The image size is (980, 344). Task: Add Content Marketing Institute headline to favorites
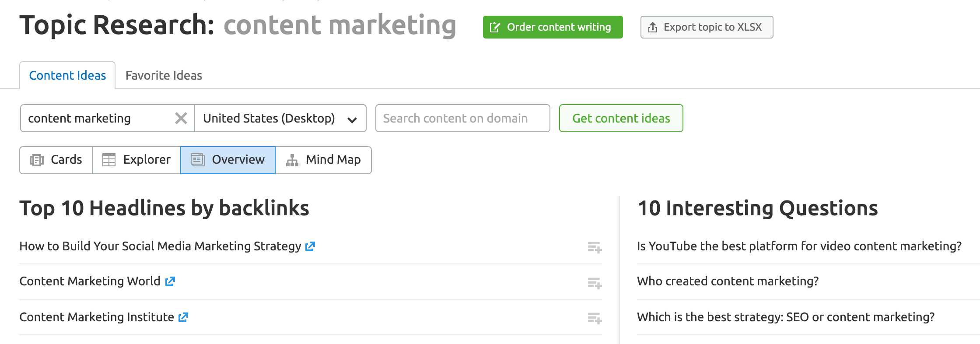pos(595,318)
